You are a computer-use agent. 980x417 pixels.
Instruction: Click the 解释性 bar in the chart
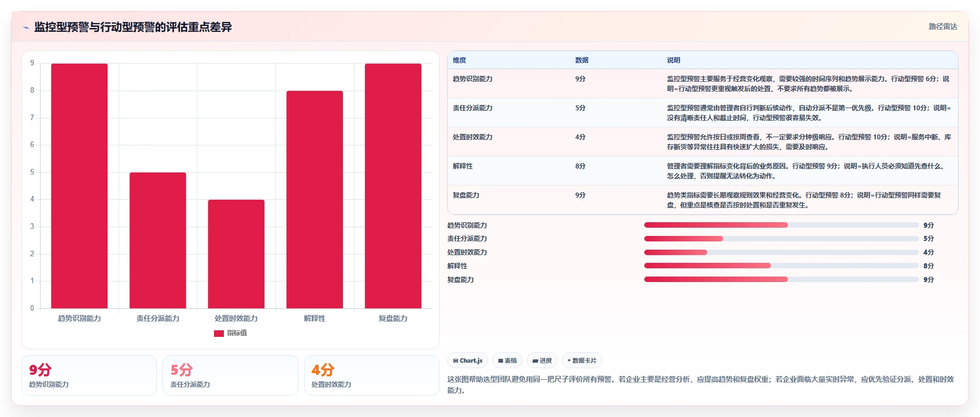(315, 200)
